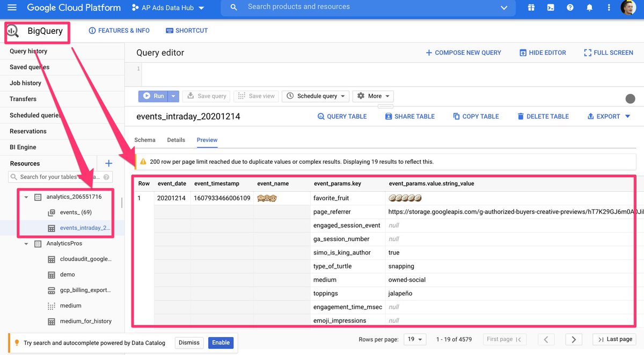Switch to the Details tab

[x=176, y=140]
